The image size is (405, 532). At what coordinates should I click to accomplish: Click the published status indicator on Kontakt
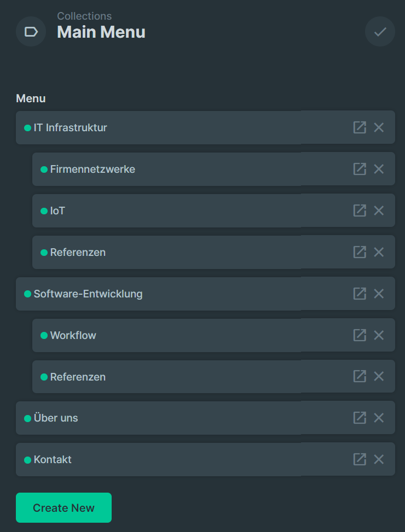point(26,459)
